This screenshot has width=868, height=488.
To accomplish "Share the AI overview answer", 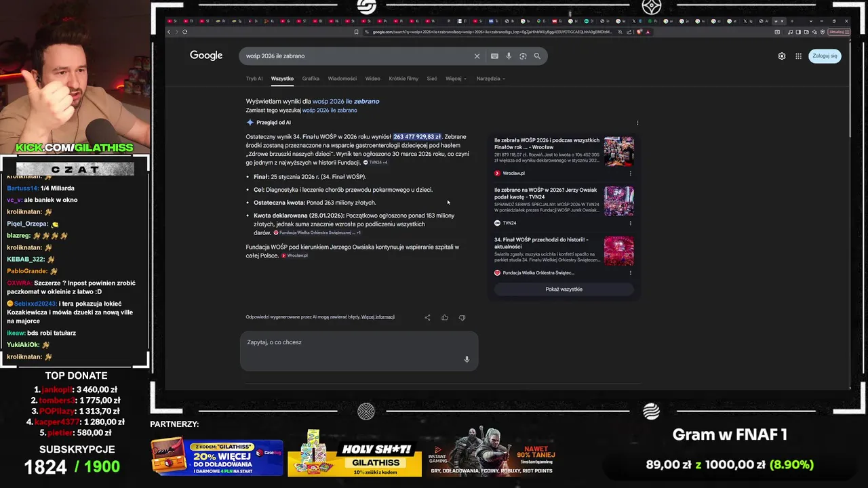I will 427,317.
